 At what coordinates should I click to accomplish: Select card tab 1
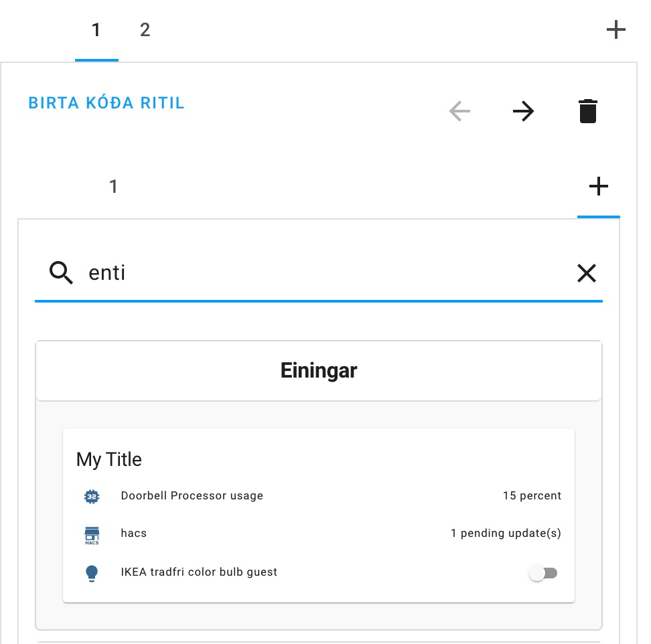113,187
